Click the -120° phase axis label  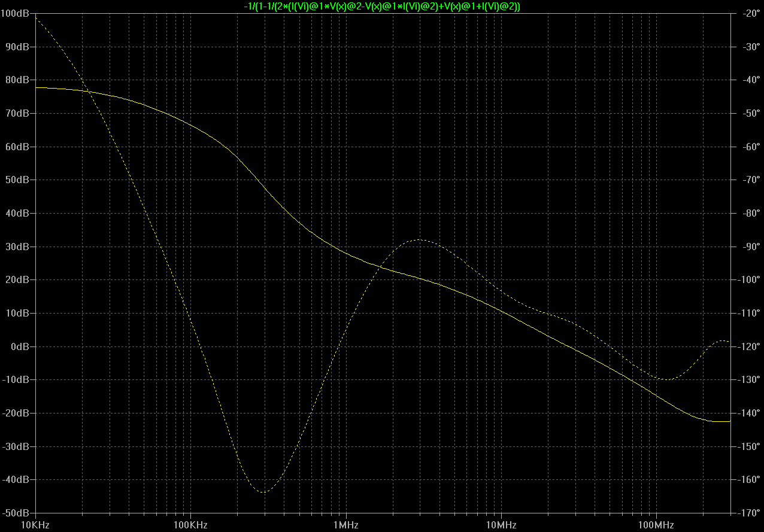pos(749,346)
